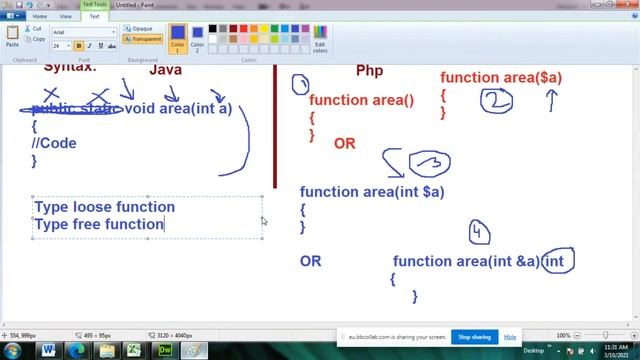The width and height of the screenshot is (640, 360).
Task: Switch to the View ribbon tab
Action: (x=65, y=17)
